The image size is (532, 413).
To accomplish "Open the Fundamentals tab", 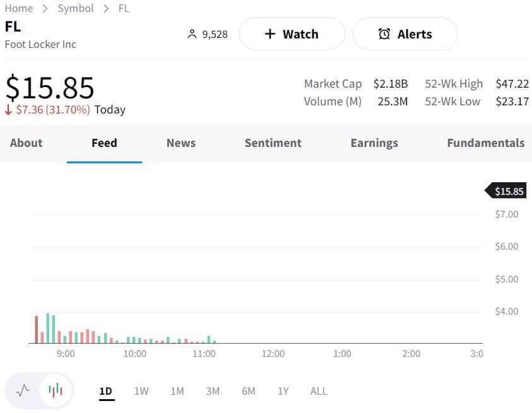I will 485,143.
